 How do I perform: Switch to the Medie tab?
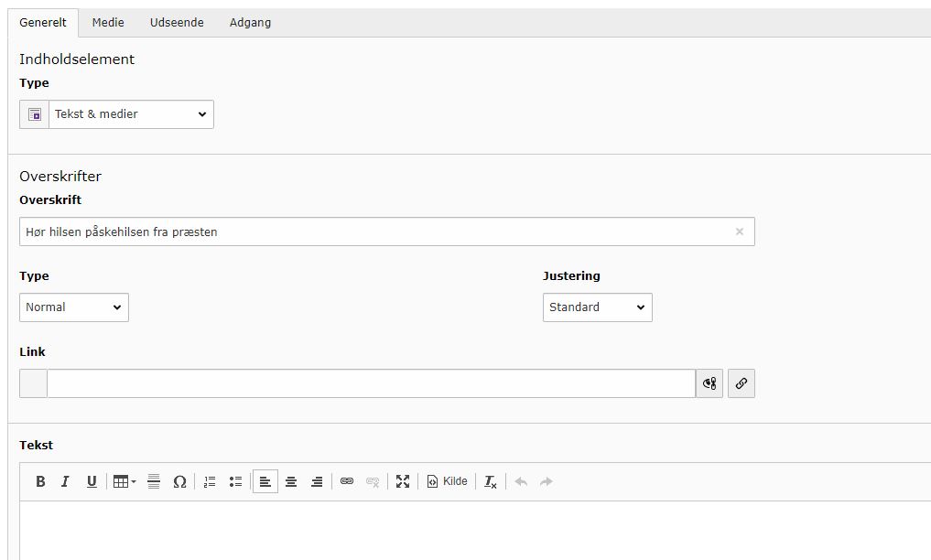pos(108,22)
